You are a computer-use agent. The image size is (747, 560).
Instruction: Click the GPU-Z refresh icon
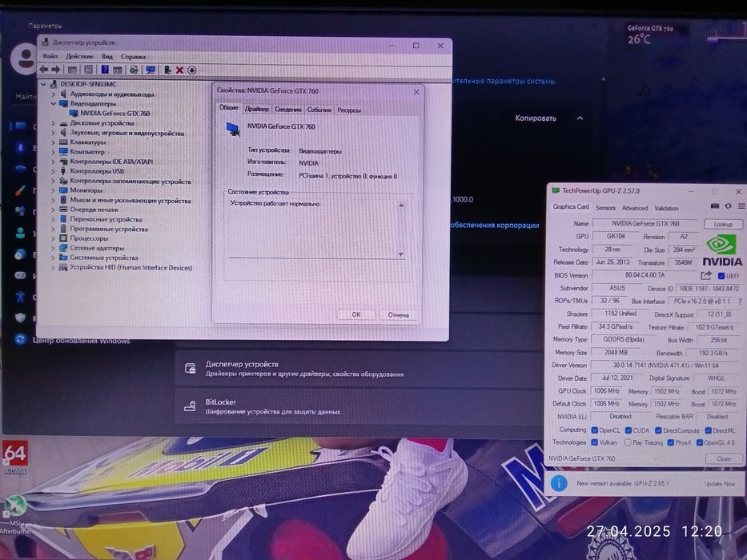click(728, 206)
